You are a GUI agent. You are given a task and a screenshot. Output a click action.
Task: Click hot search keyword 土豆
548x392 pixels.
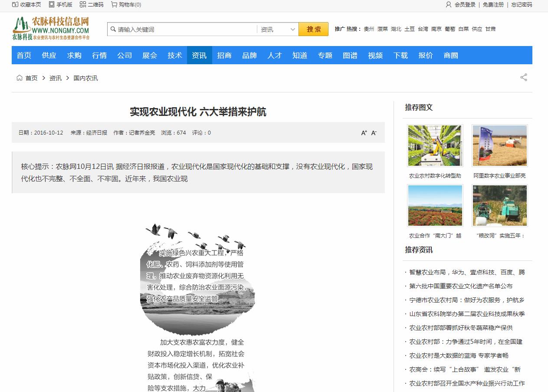pos(410,29)
